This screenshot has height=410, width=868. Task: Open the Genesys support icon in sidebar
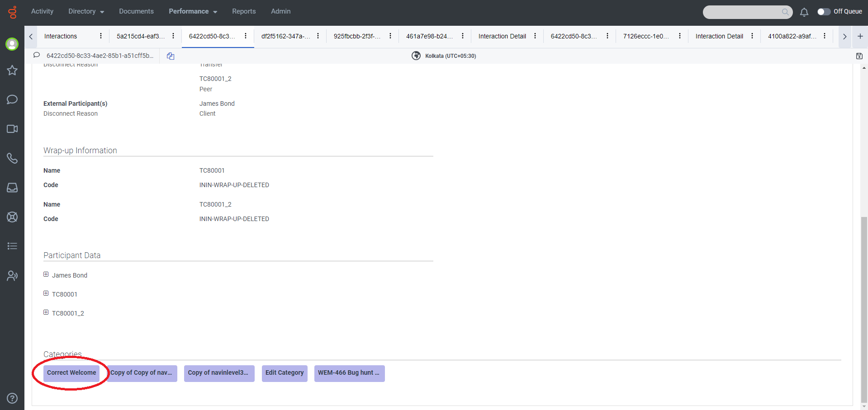(x=12, y=217)
